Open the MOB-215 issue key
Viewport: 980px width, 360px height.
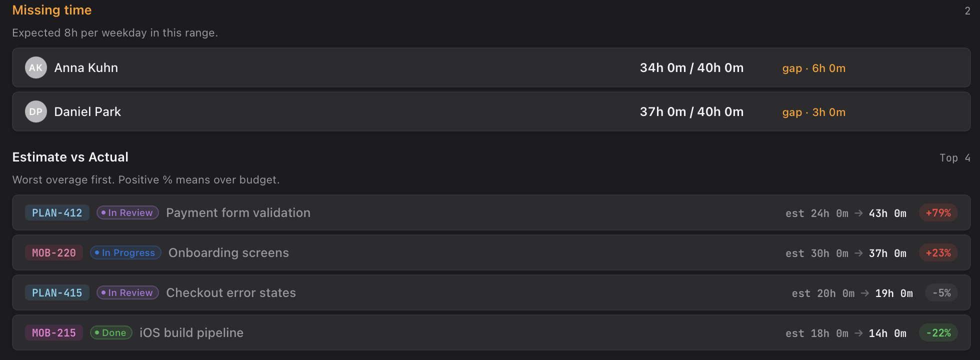tap(54, 332)
